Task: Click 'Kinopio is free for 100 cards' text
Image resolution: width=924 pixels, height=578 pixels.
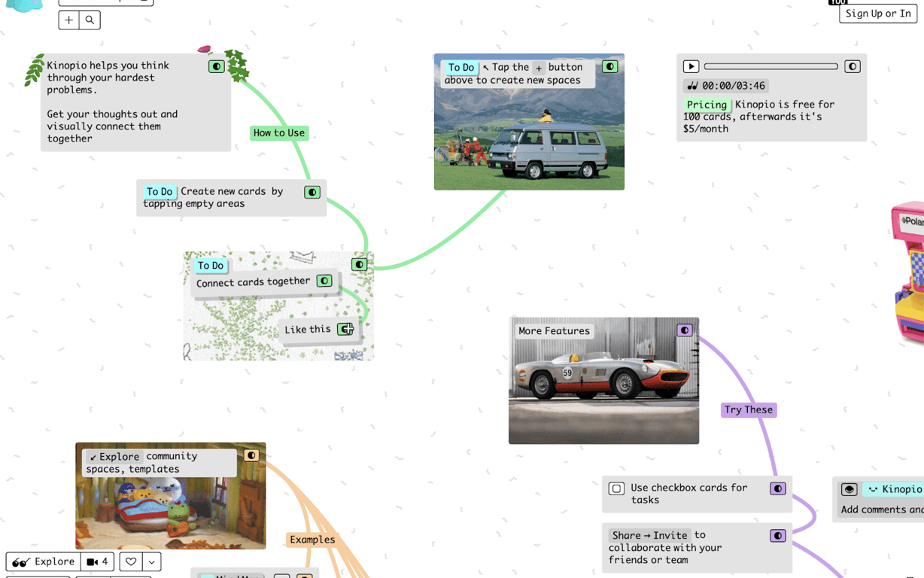Action: point(758,117)
